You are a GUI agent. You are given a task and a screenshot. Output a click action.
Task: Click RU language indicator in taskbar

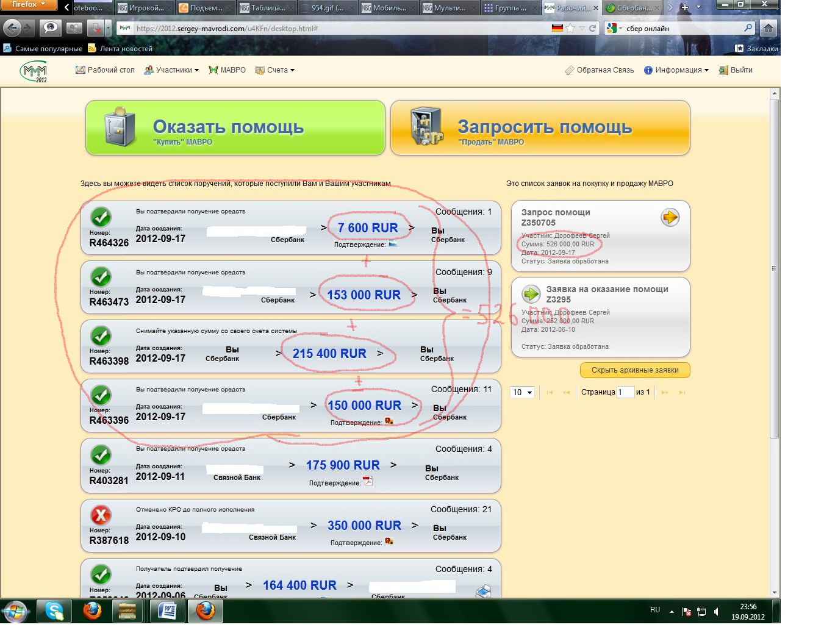pos(655,610)
